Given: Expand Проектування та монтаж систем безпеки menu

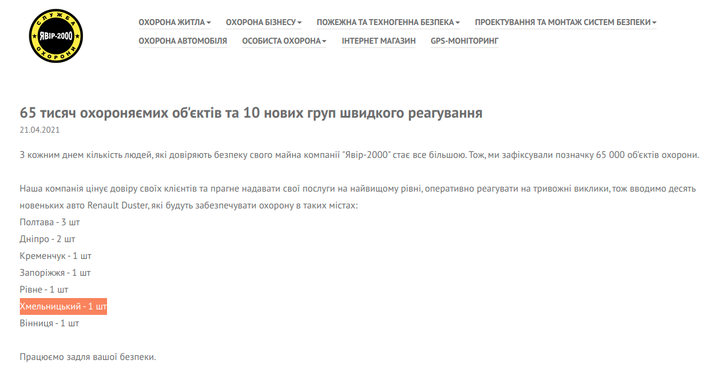Looking at the screenshot, I should 566,22.
